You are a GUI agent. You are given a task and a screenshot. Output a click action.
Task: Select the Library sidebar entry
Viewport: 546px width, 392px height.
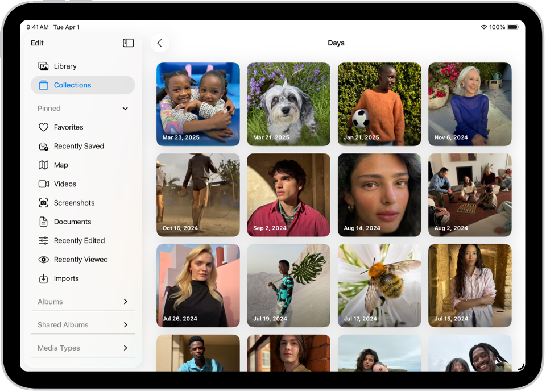pyautogui.click(x=64, y=66)
